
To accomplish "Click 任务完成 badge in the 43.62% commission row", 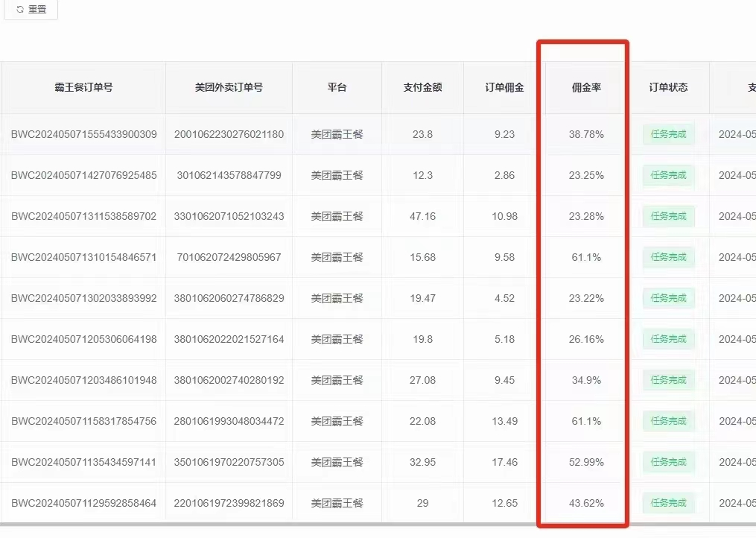I will 668,503.
